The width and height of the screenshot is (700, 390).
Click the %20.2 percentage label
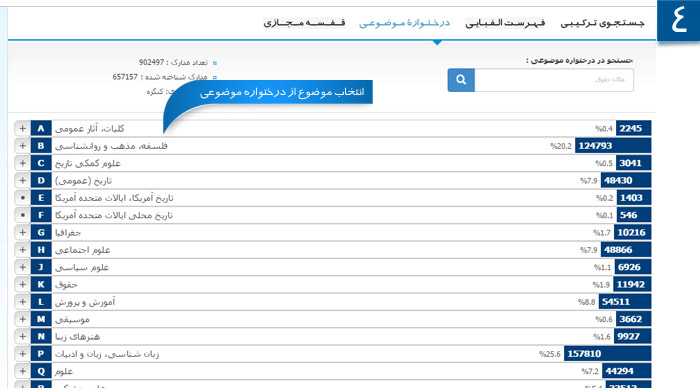[x=561, y=146]
